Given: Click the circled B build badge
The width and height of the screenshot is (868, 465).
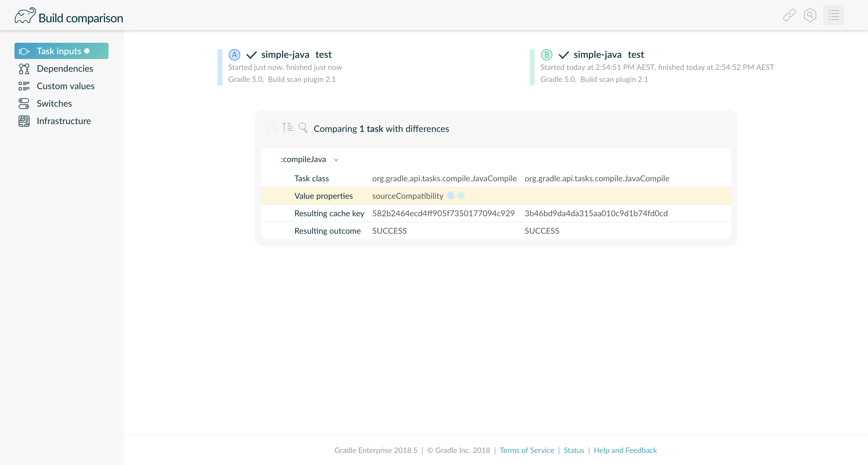Looking at the screenshot, I should [546, 55].
